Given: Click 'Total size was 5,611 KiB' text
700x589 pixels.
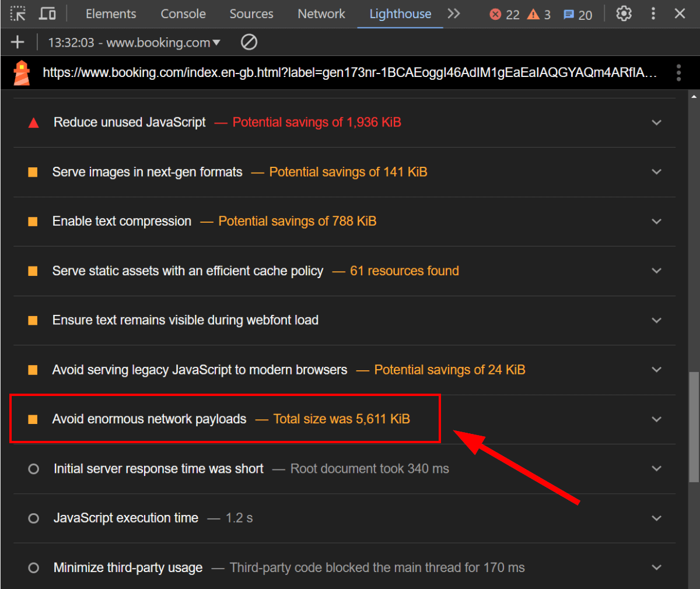Looking at the screenshot, I should (x=342, y=419).
